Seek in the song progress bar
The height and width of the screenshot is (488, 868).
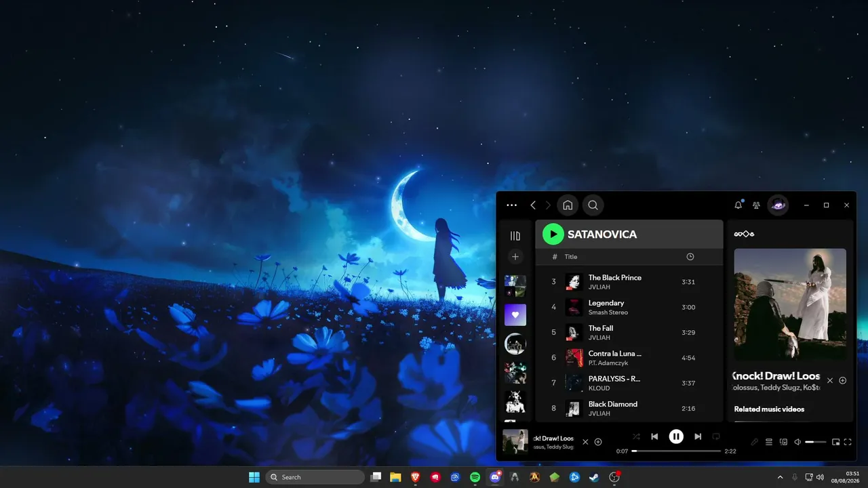coord(676,451)
